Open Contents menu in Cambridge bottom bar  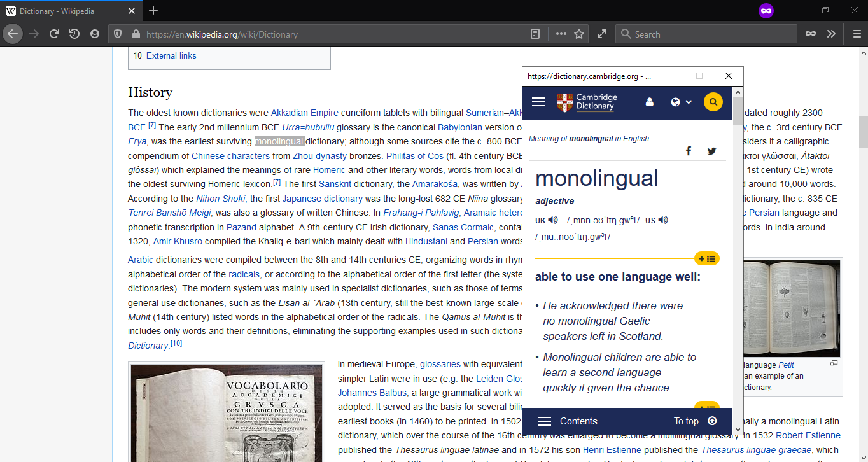coord(568,421)
